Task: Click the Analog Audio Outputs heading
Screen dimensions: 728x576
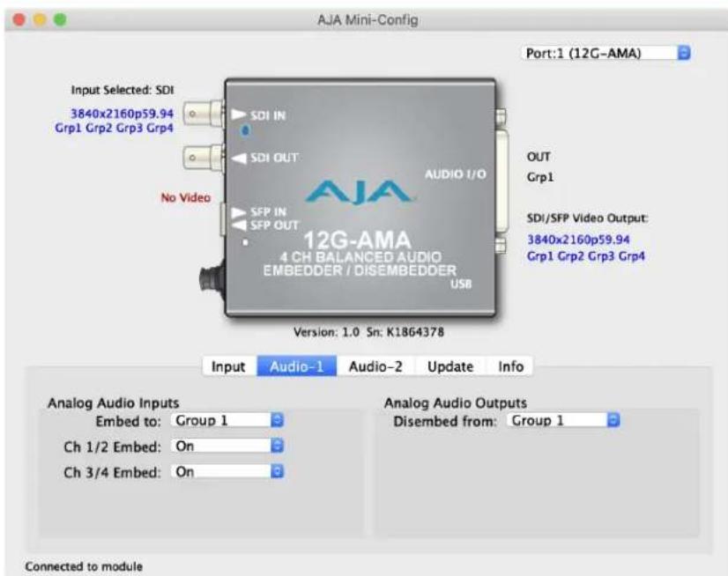Action: (x=456, y=402)
